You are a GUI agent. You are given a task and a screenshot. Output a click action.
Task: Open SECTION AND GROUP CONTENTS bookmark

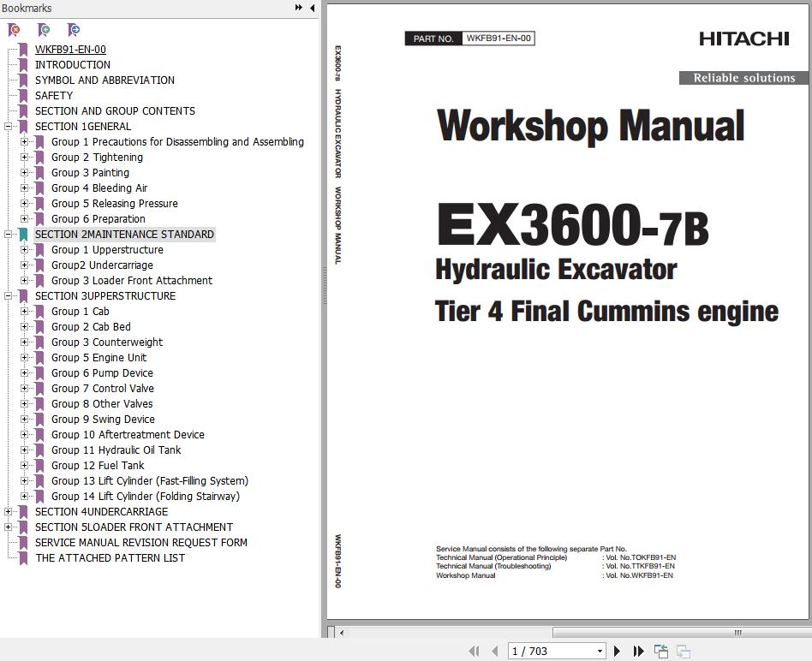pyautogui.click(x=115, y=110)
